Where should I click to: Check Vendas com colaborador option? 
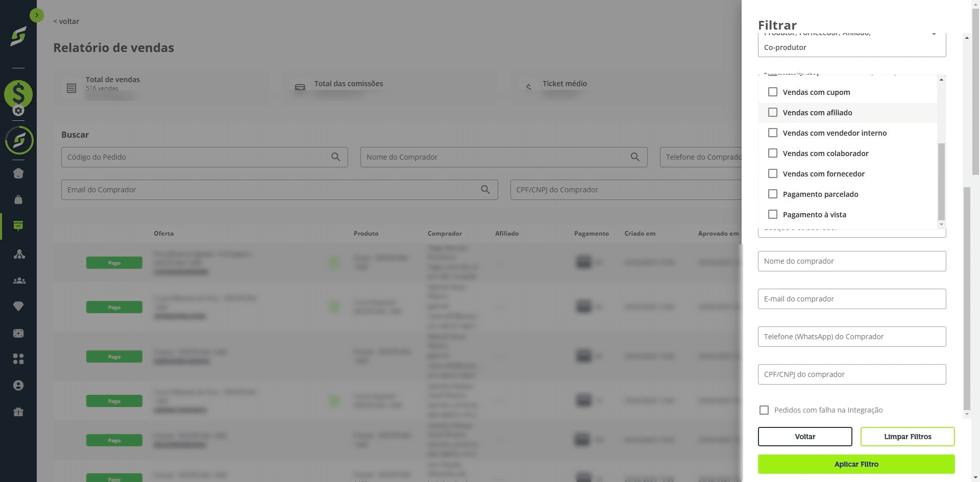coord(773,153)
